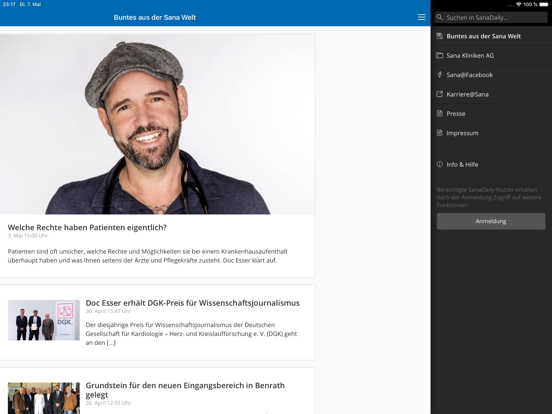Open Info & Hilfe entry
The width and height of the screenshot is (552, 414).
click(x=491, y=164)
